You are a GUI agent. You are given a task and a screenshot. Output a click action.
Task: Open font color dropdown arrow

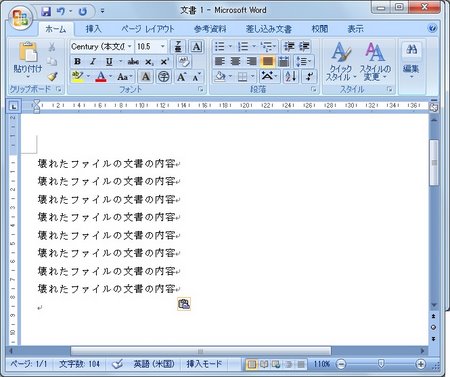tap(110, 77)
